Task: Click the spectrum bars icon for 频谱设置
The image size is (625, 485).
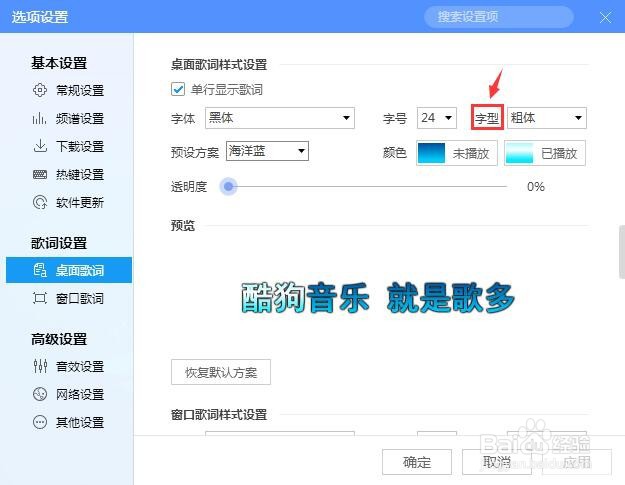Action: [x=39, y=118]
